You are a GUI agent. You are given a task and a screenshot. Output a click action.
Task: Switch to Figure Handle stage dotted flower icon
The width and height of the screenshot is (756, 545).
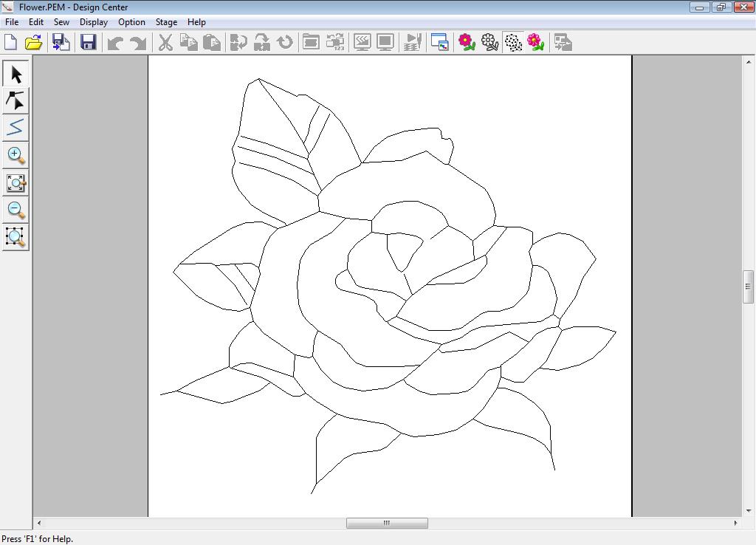pyautogui.click(x=513, y=42)
